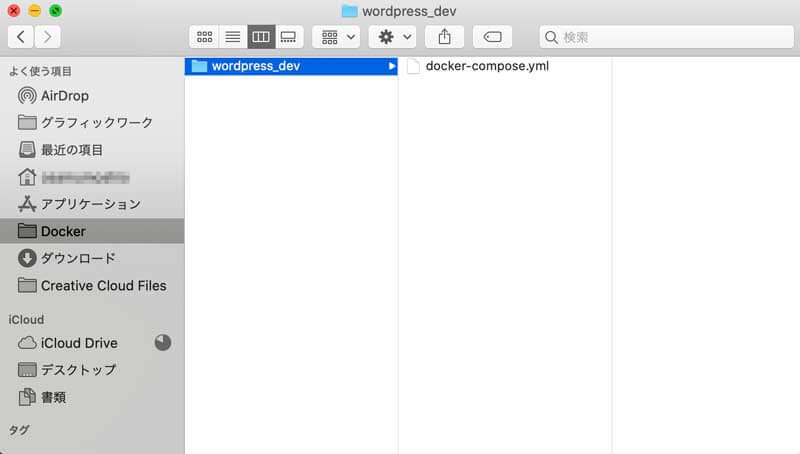
Task: Show 最近の項目 recent items
Action: pos(71,150)
